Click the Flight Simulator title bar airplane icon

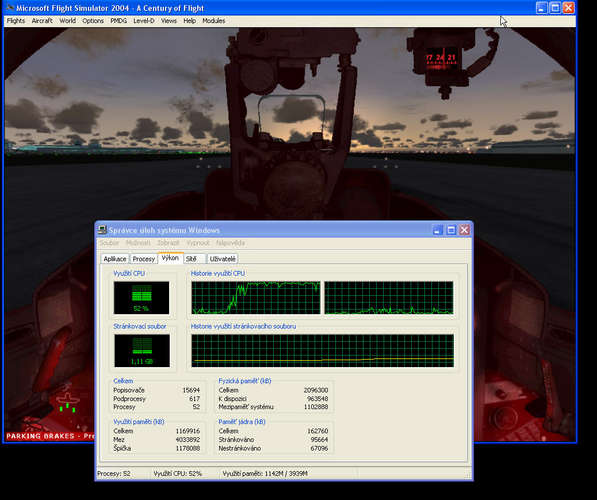point(10,8)
